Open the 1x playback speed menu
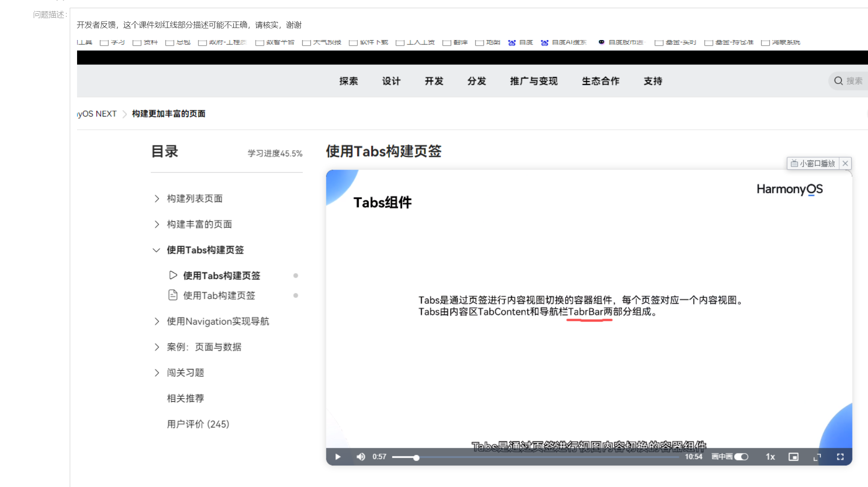The height and width of the screenshot is (487, 868). [770, 457]
